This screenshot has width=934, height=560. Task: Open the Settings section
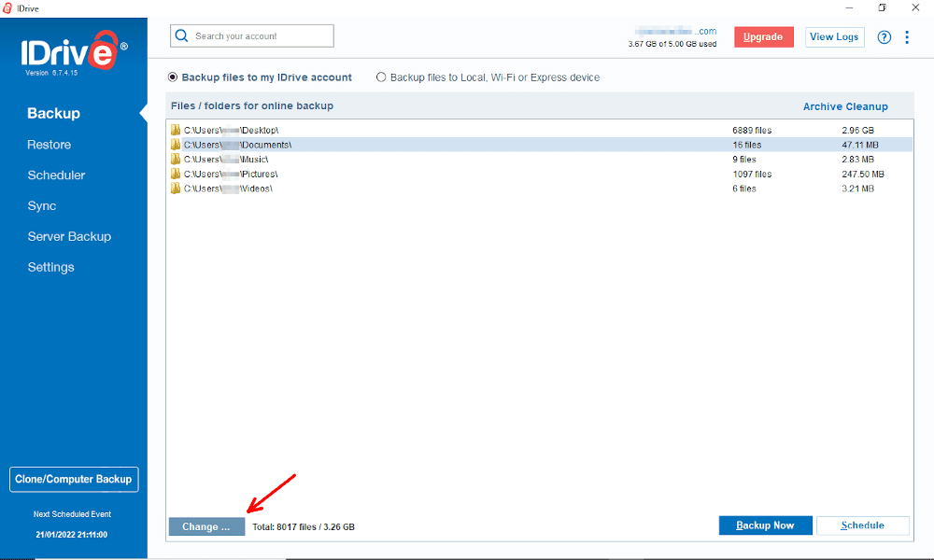click(50, 267)
